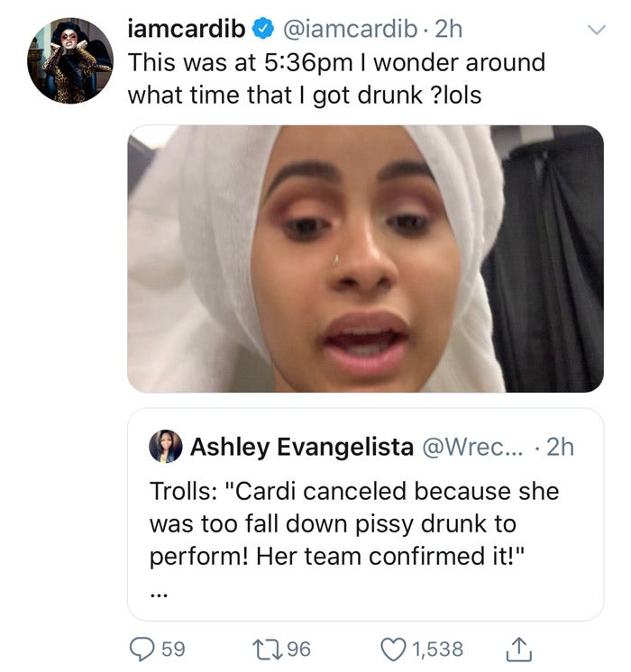Screen dimensions: 631x672
Task: Click the 1,538 likes count
Action: click(x=437, y=649)
